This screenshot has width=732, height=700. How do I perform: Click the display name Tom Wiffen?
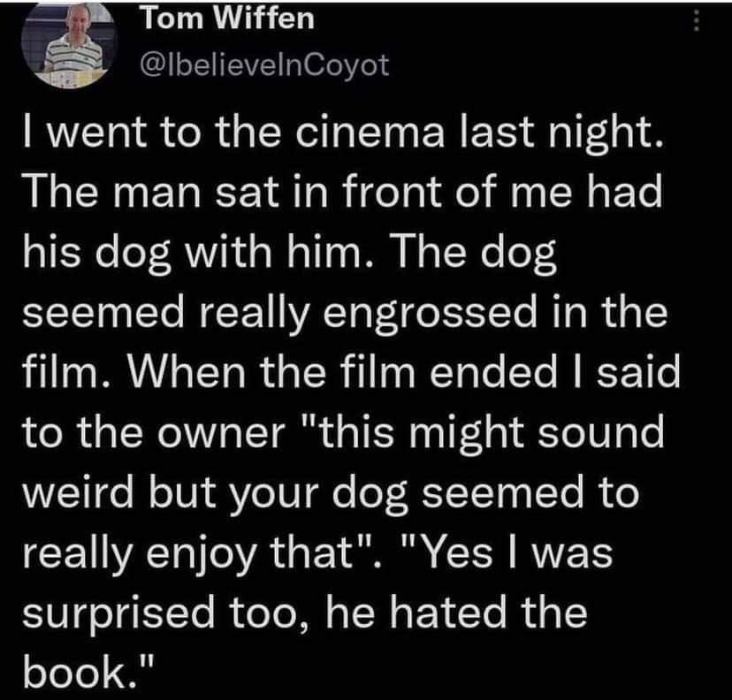point(228,19)
